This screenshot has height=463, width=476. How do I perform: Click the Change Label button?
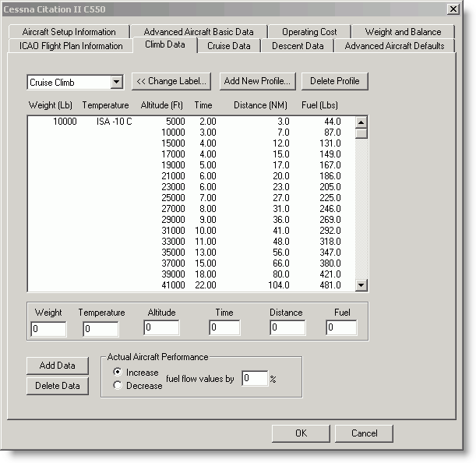tap(171, 81)
